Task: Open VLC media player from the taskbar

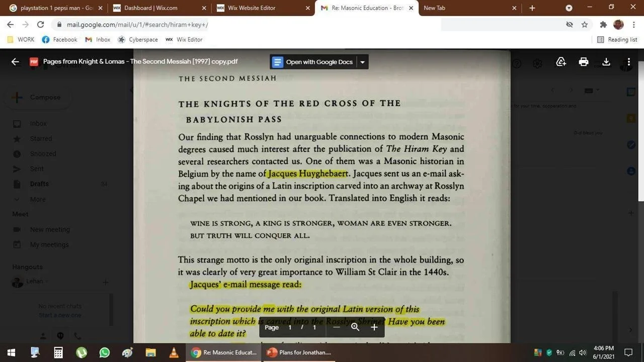Action: (174, 352)
